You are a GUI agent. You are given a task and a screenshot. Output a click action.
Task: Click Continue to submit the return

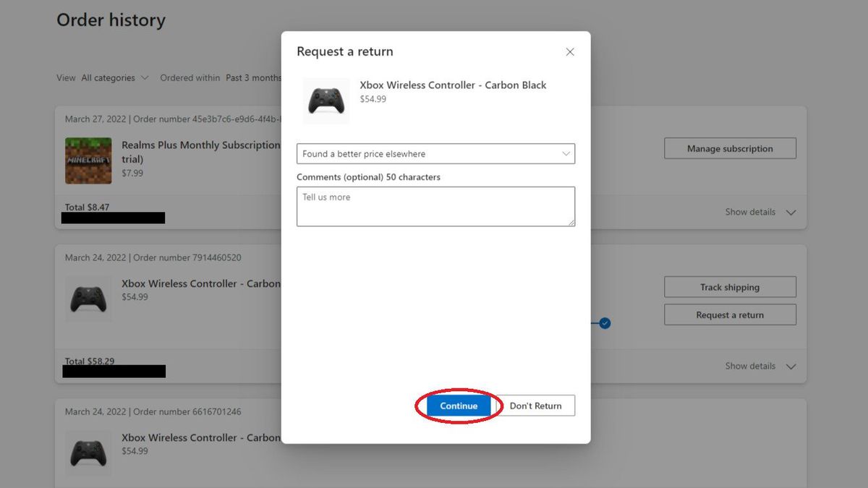(458, 406)
